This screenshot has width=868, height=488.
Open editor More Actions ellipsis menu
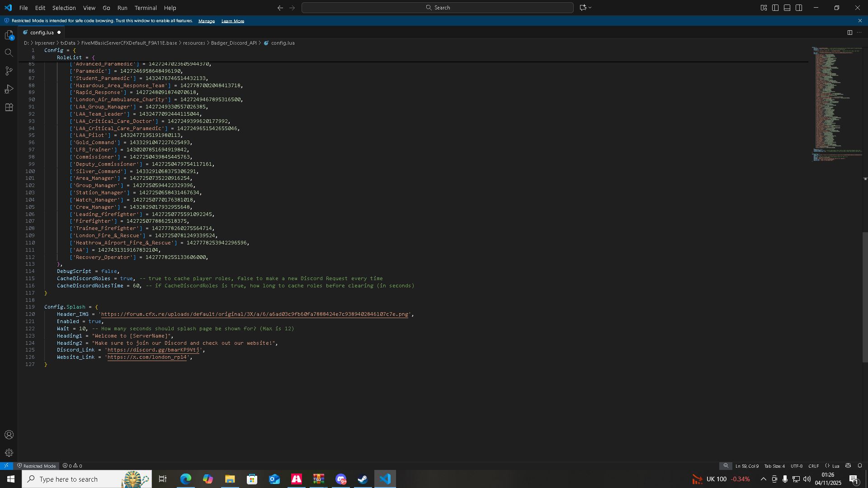pyautogui.click(x=859, y=33)
